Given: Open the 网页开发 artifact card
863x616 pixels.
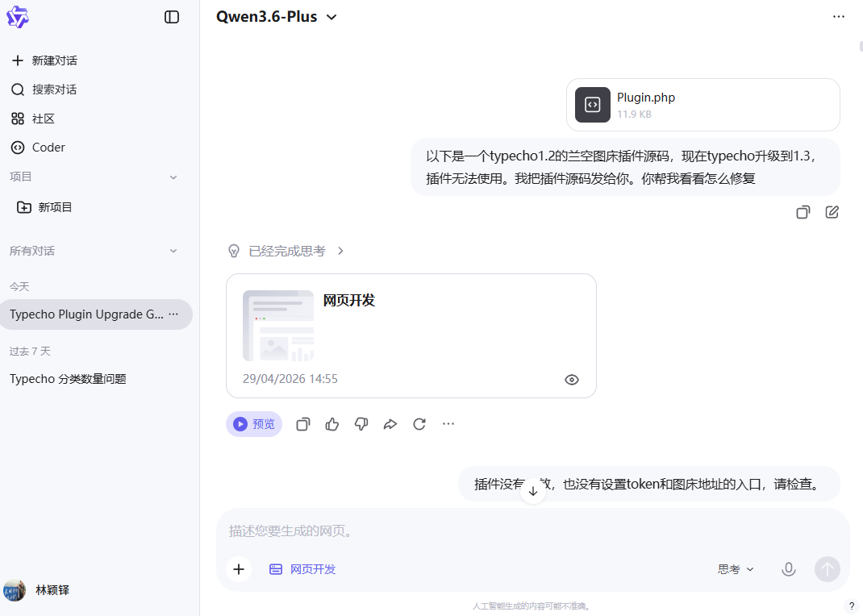Looking at the screenshot, I should 411,335.
